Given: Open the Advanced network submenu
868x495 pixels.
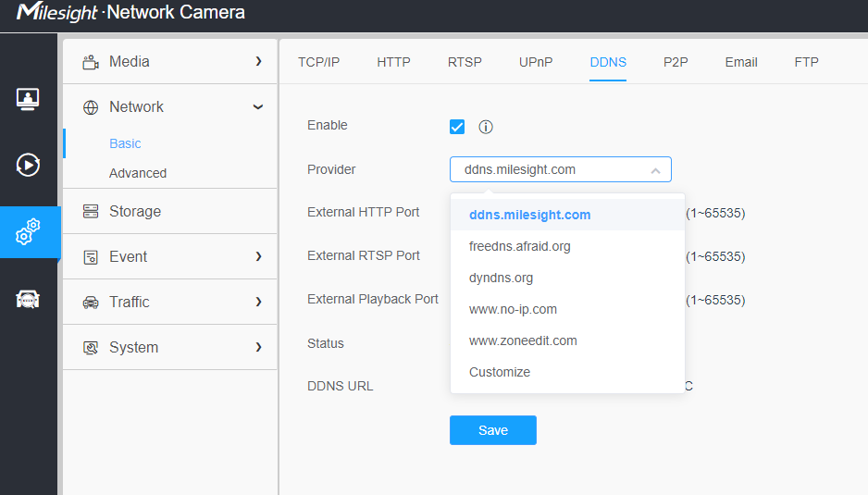Looking at the screenshot, I should click(138, 173).
